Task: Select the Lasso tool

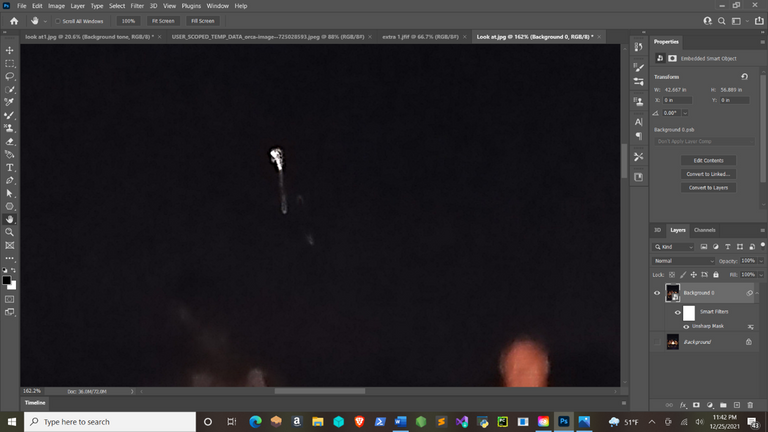Action: (9, 76)
